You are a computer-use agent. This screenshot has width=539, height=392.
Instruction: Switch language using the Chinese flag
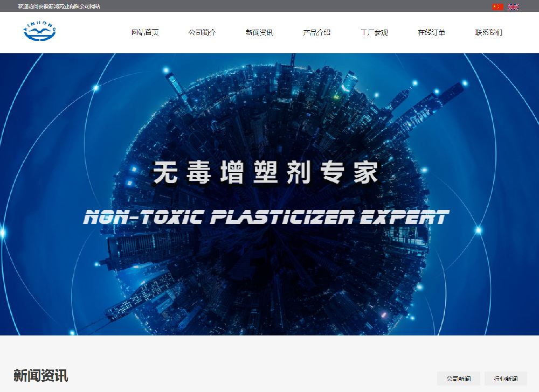tap(497, 7)
